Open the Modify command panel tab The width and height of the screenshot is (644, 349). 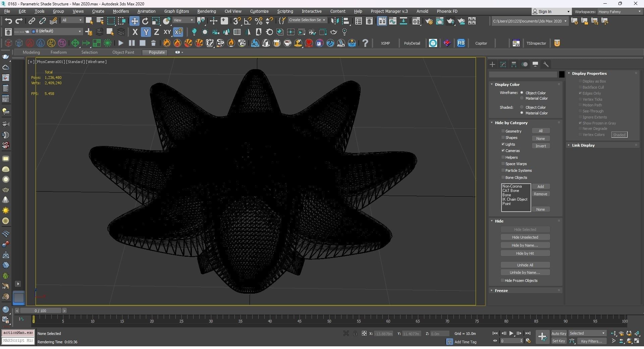[x=503, y=64]
